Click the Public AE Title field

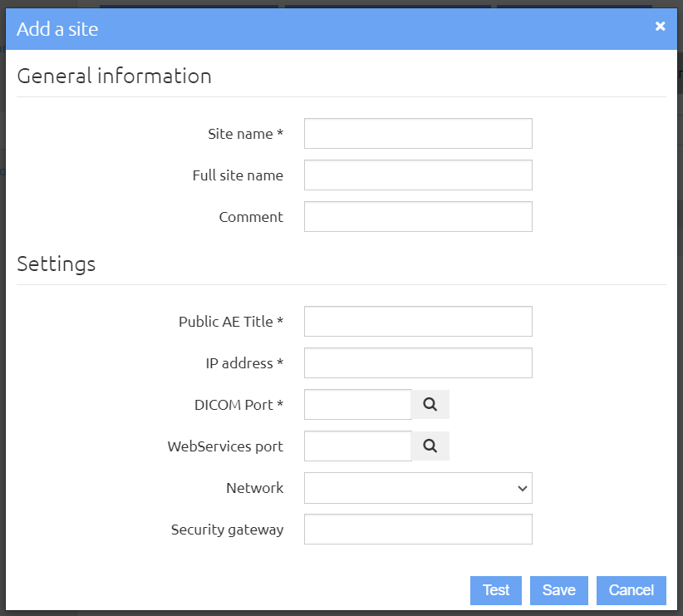(418, 321)
